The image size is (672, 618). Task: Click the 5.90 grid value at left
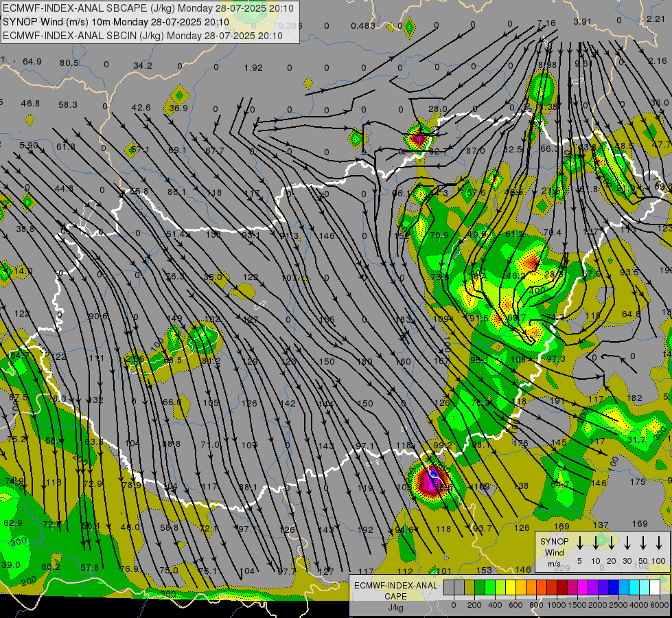coord(29,146)
